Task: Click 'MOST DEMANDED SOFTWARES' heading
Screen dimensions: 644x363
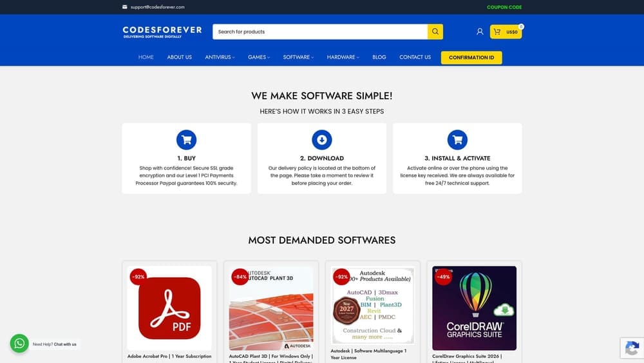Action: pos(322,240)
